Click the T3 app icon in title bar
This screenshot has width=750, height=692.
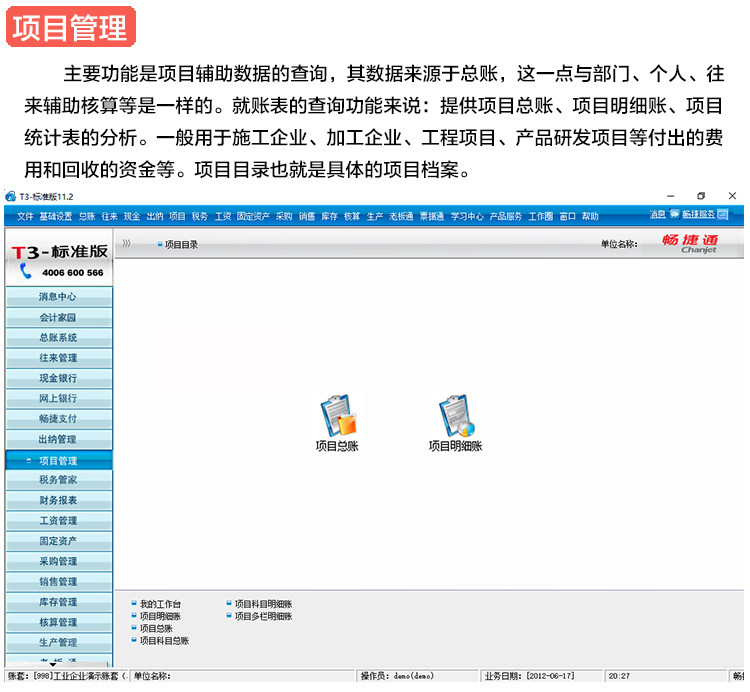pos(10,196)
